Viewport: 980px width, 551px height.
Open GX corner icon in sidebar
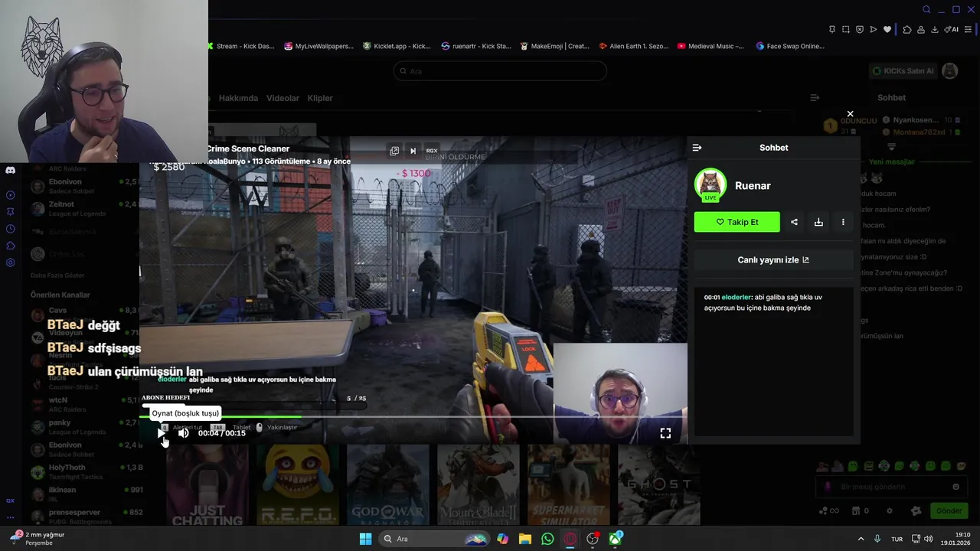(x=10, y=500)
